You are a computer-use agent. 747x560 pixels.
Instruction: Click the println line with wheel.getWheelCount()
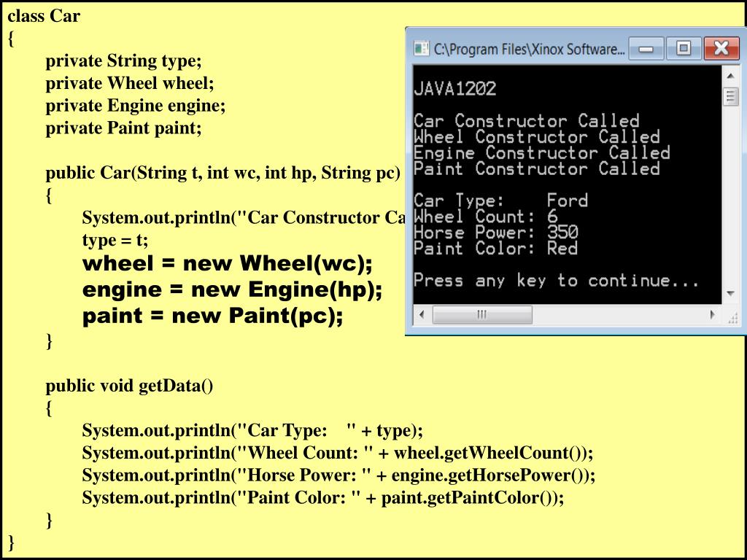[338, 452]
